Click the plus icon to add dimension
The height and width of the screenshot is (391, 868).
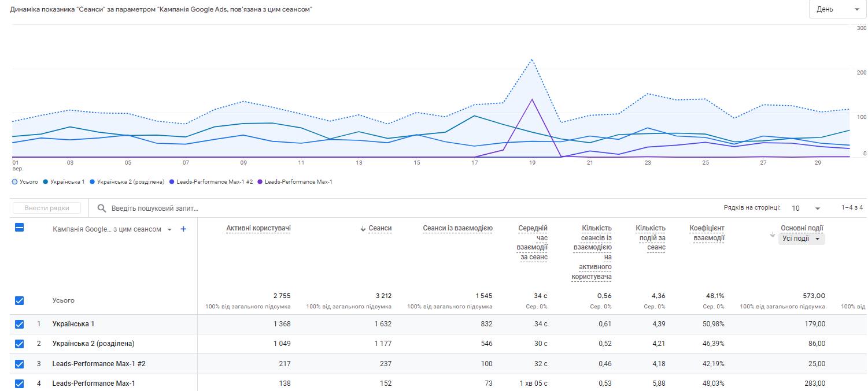coord(183,229)
